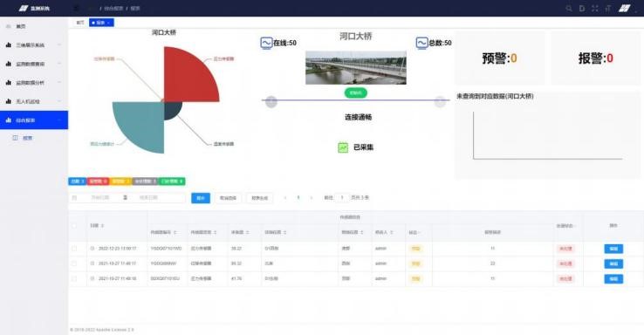
Task: Click the text-size icon in top header
Action: click(x=608, y=8)
